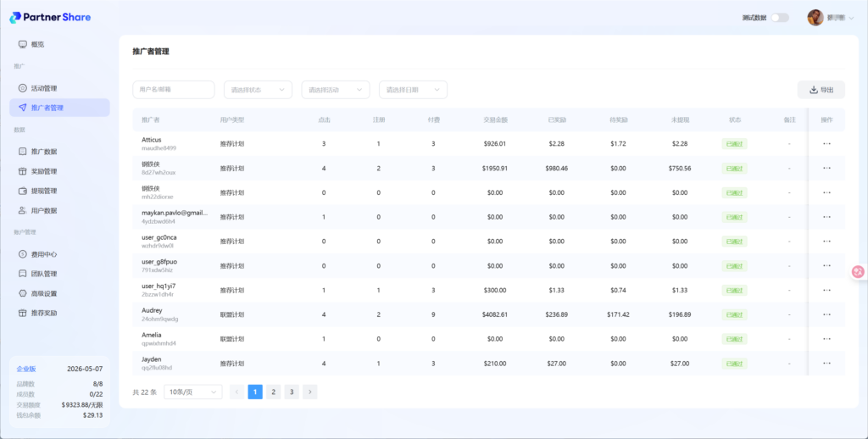Click the three-dot actions icon for Atticus
The image size is (868, 439).
(826, 143)
